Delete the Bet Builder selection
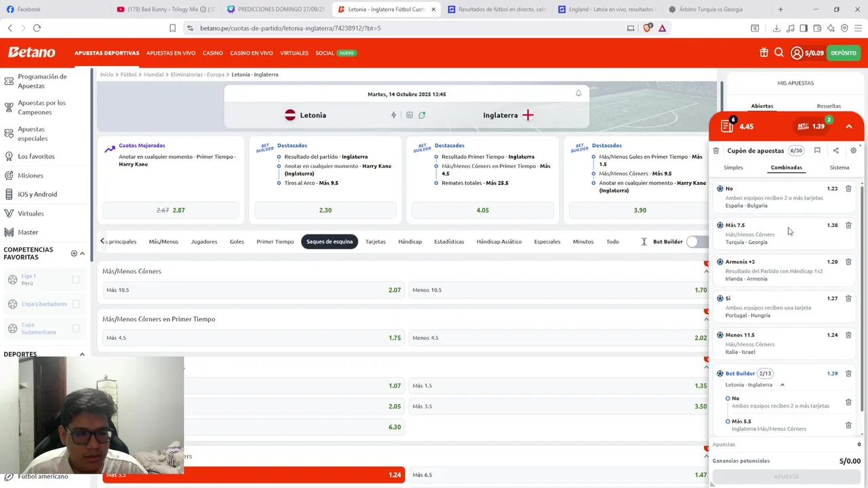This screenshot has height=488, width=868. tap(848, 373)
